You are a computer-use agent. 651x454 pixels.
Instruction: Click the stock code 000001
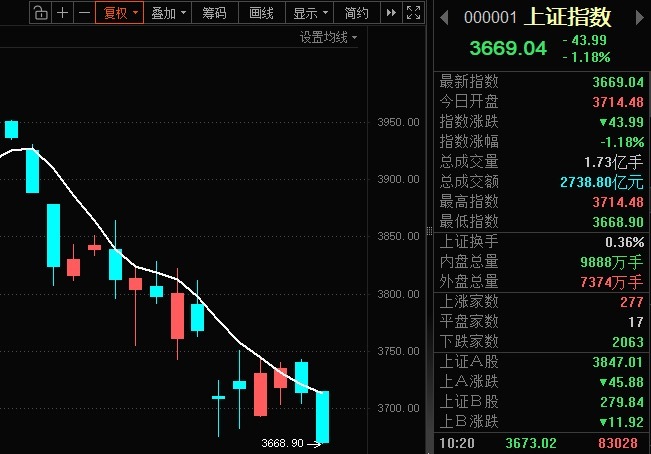click(x=490, y=18)
